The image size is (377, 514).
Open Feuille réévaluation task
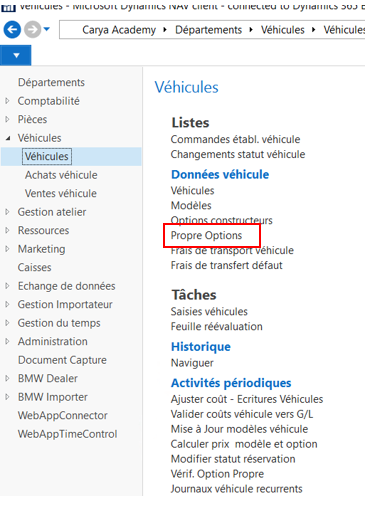click(x=216, y=326)
